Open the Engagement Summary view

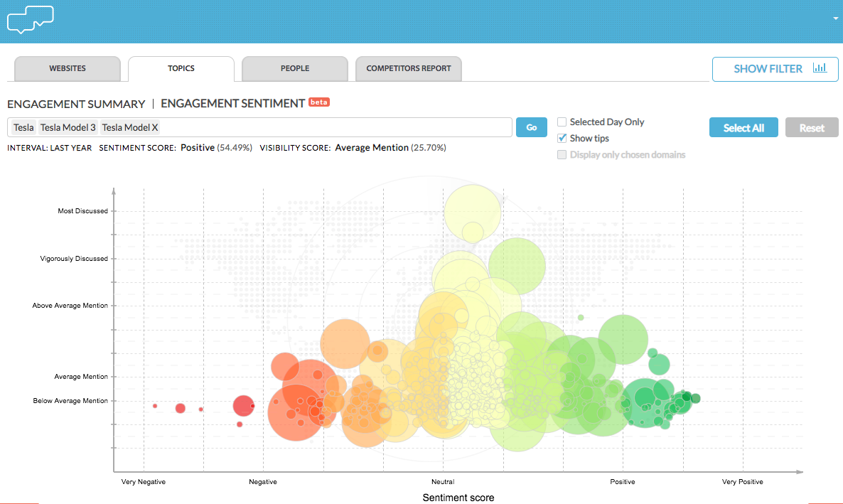pyautogui.click(x=76, y=104)
